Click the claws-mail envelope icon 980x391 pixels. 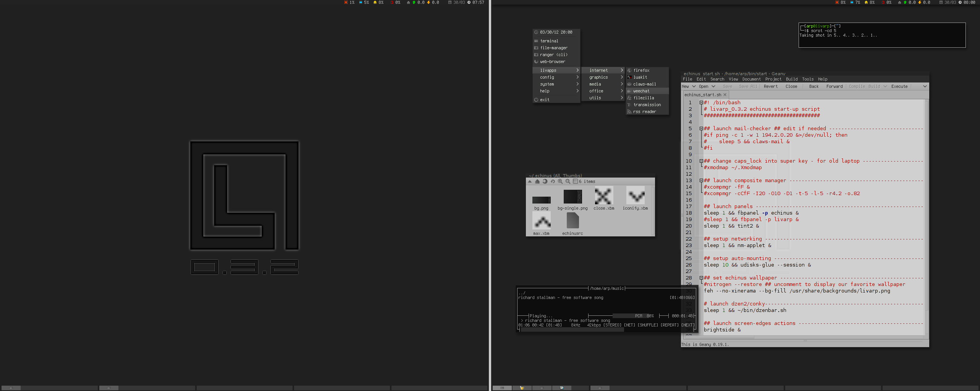tap(629, 84)
